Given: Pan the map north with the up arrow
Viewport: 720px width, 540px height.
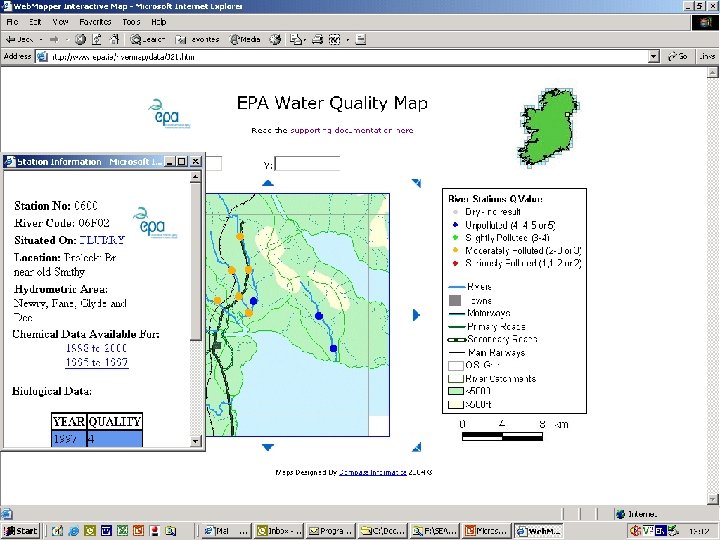Looking at the screenshot, I should click(267, 183).
